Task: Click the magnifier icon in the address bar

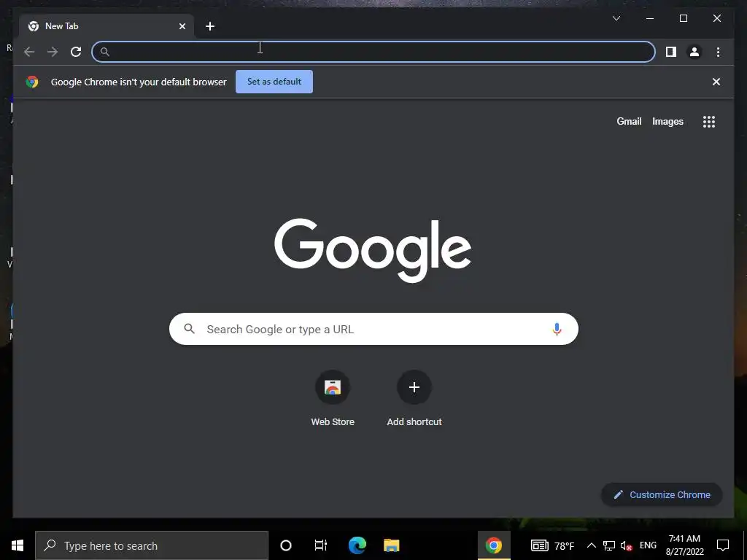Action: (105, 52)
